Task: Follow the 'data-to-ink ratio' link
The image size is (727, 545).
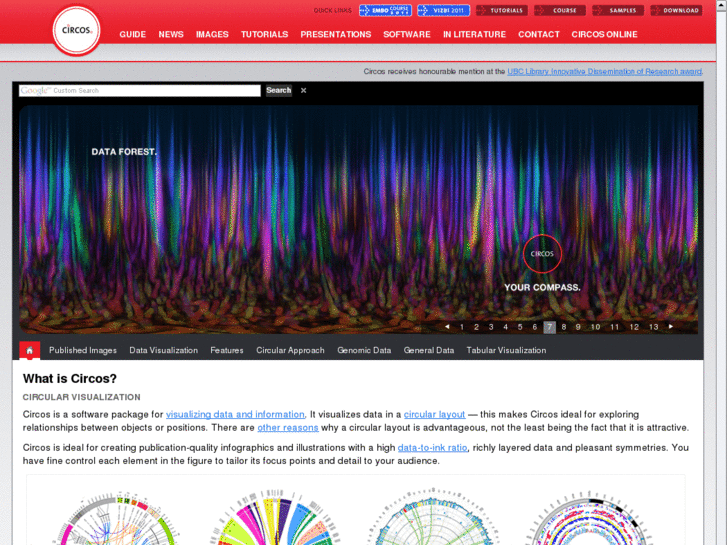Action: (432, 448)
